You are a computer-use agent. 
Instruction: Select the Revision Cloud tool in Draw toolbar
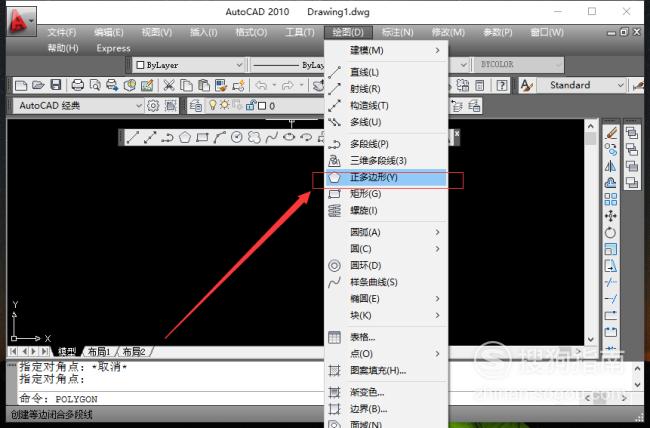pos(254,137)
